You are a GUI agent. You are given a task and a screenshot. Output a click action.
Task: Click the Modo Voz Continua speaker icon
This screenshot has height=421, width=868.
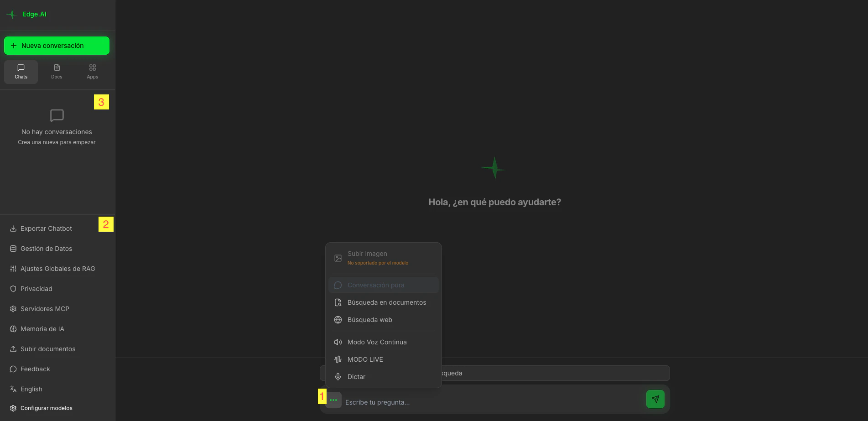click(338, 342)
